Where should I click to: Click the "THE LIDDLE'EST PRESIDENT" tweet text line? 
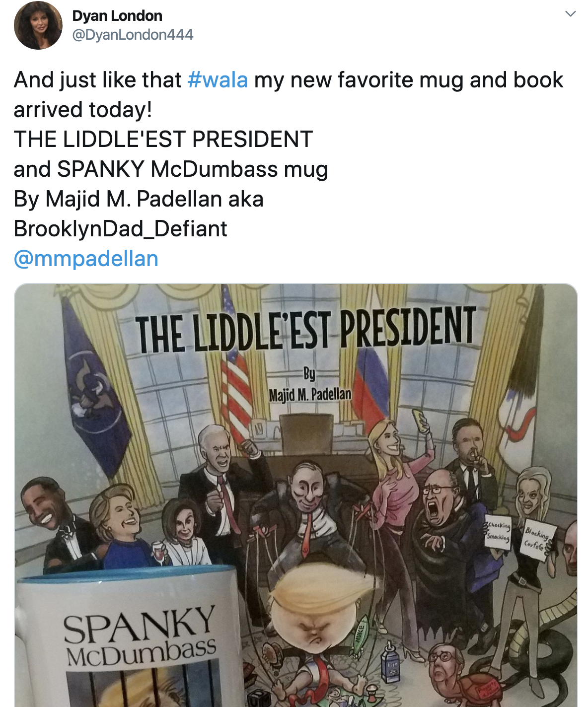(163, 140)
